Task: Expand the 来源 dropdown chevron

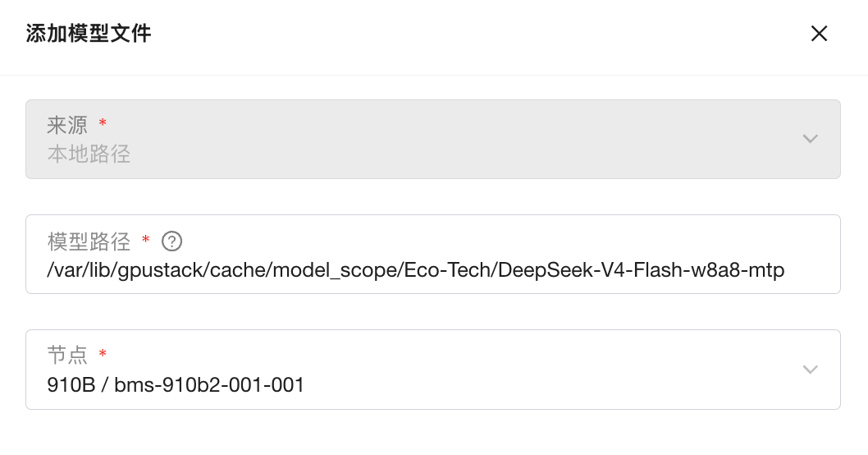Action: point(810,139)
